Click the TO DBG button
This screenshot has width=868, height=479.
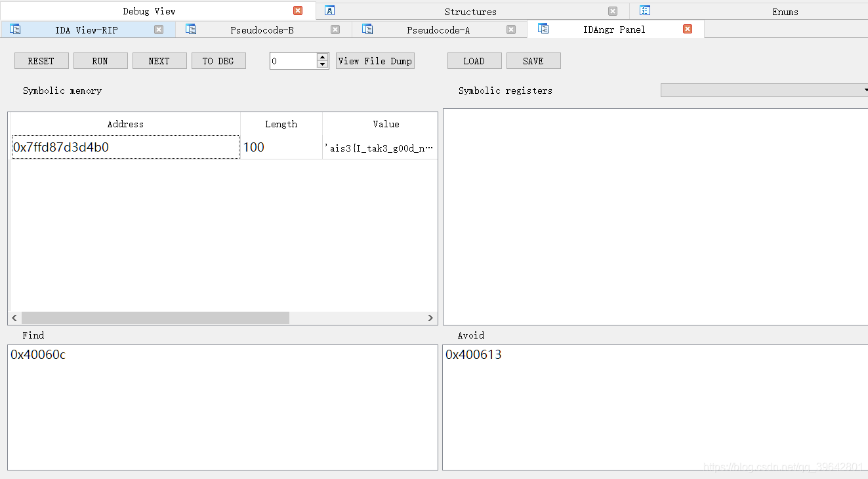pyautogui.click(x=218, y=61)
